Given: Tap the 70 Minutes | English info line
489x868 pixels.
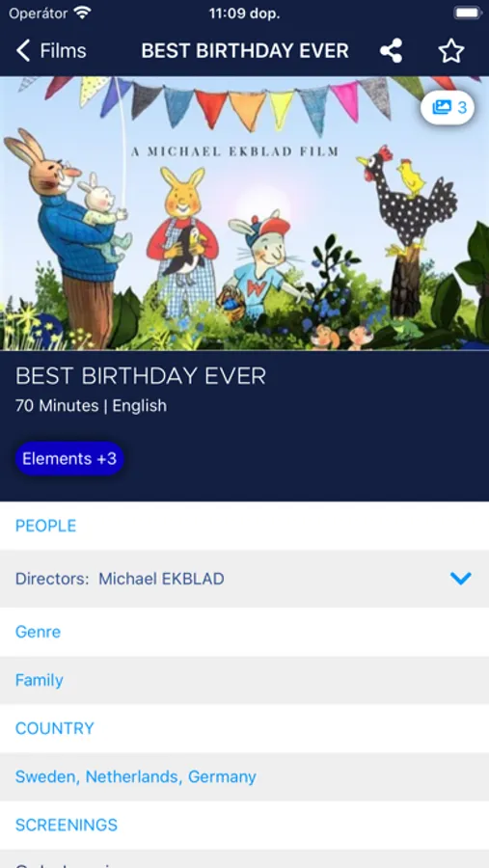Looking at the screenshot, I should pos(91,406).
